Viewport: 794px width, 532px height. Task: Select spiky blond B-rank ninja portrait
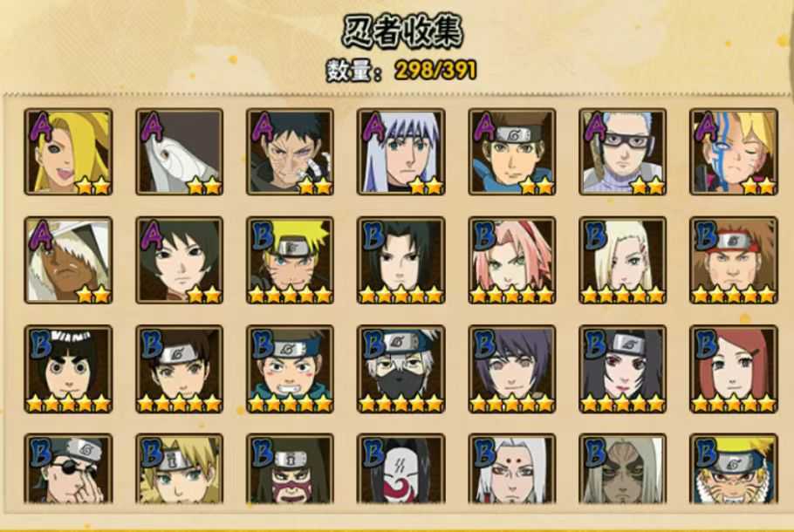(290, 260)
